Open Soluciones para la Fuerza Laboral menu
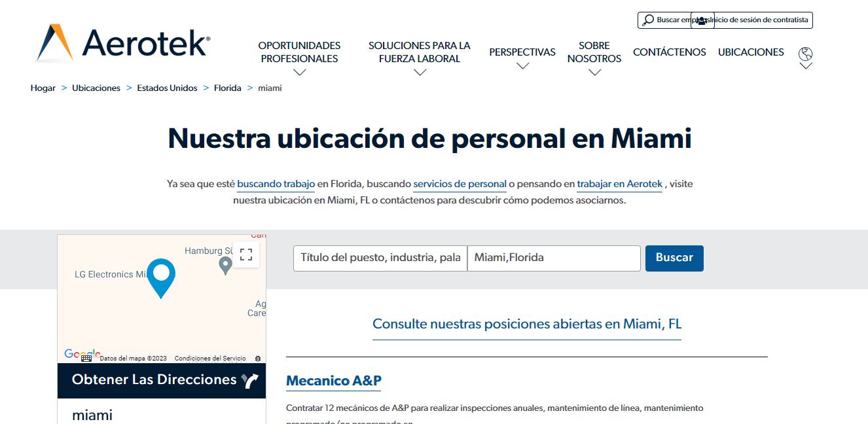The height and width of the screenshot is (424, 868). click(x=420, y=52)
